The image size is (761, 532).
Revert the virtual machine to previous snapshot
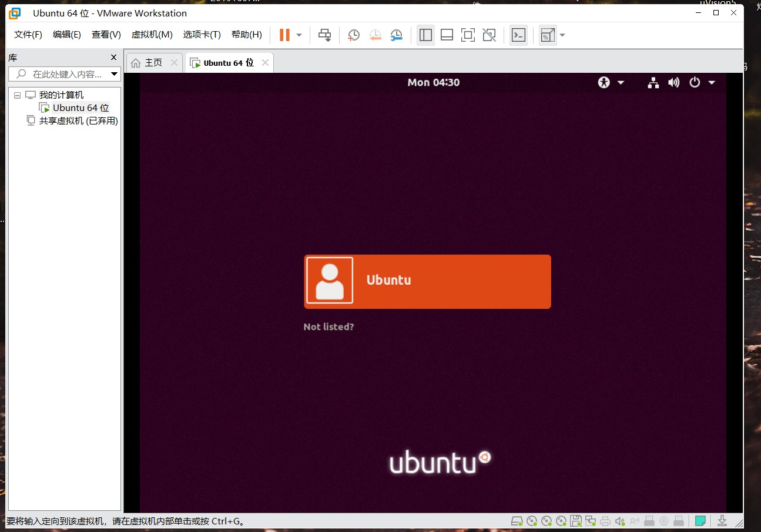pos(376,35)
